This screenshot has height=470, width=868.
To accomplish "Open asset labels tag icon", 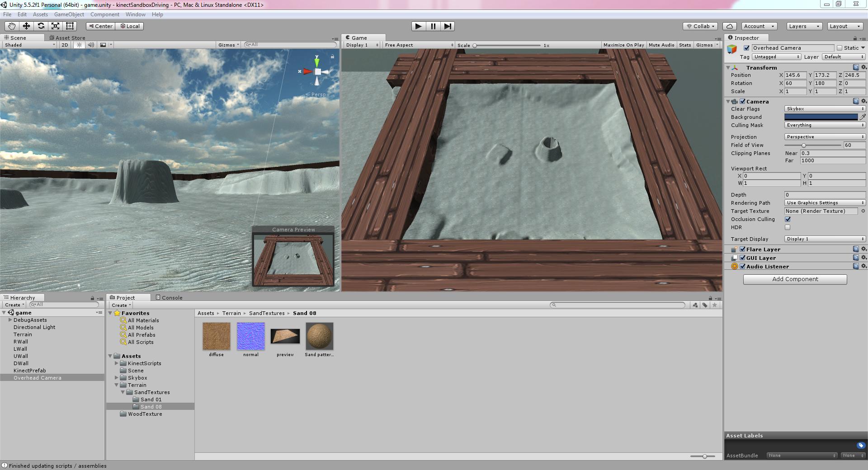I will click(x=861, y=445).
